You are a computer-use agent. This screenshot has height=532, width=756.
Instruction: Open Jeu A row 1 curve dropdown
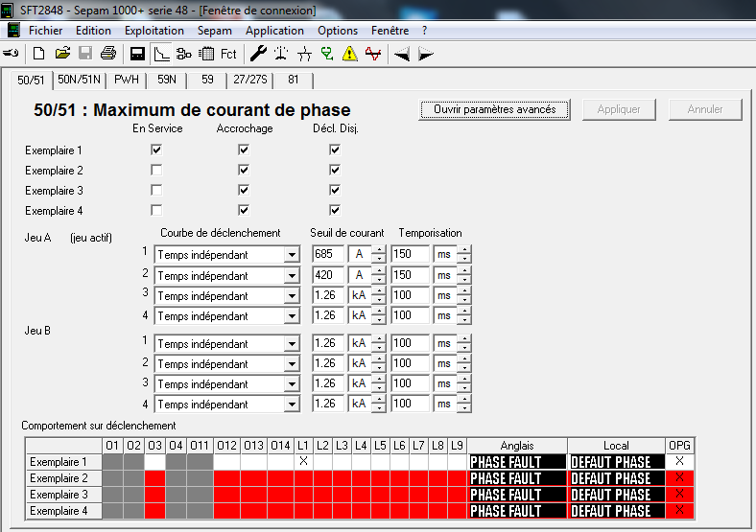pos(292,255)
